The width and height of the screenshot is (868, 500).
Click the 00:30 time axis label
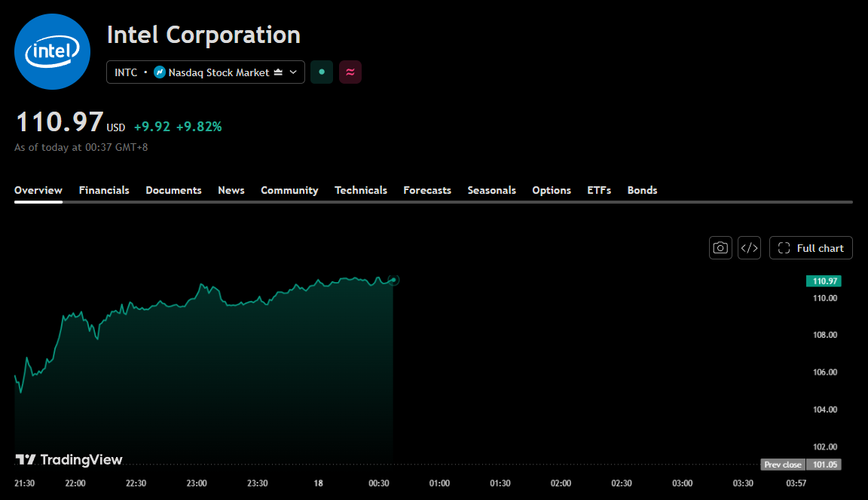(x=379, y=483)
